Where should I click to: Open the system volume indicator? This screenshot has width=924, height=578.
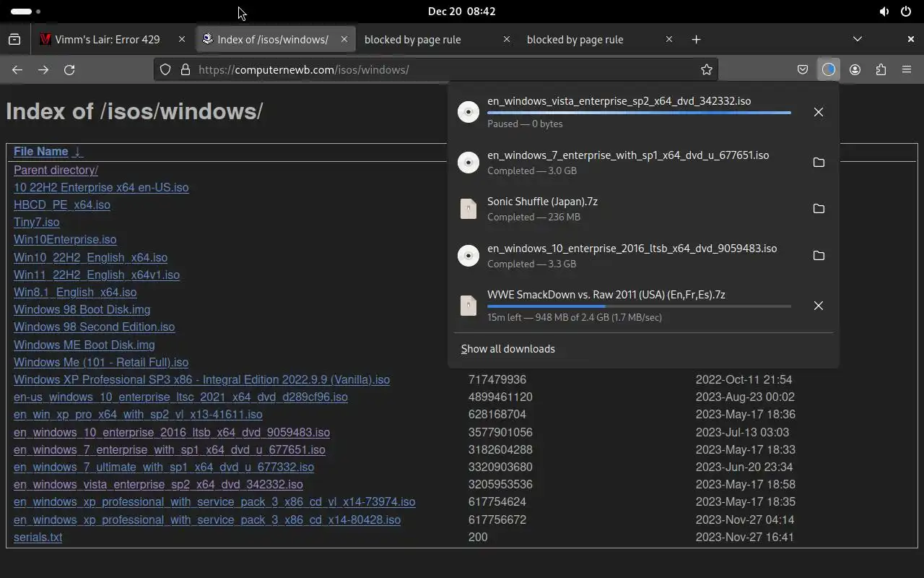tap(884, 12)
